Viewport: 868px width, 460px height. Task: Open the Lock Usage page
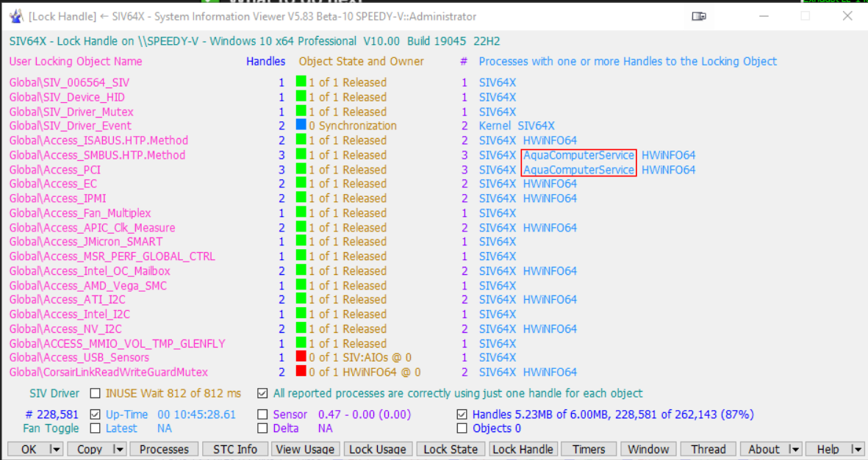378,450
